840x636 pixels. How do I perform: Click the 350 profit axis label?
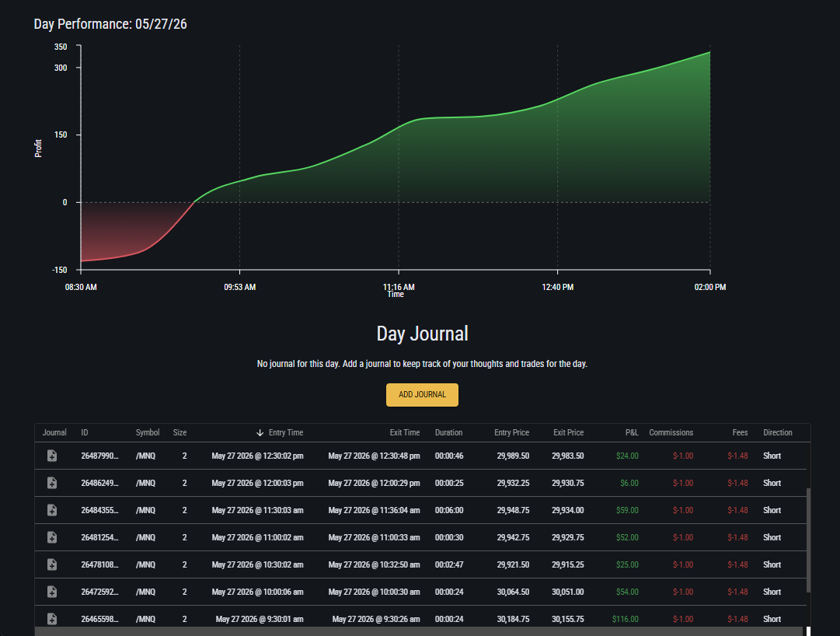[x=61, y=47]
